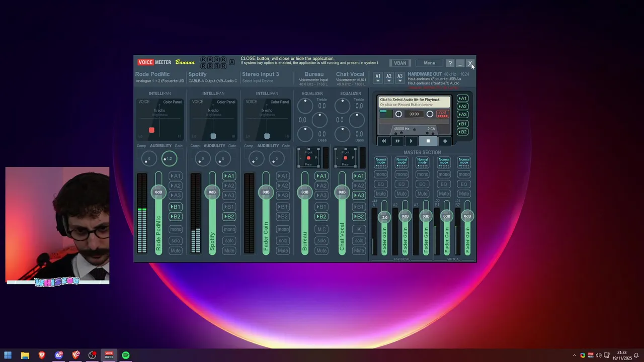Mute the Rode PodMic strip
Viewport: 644px width, 362px height.
coord(175,250)
